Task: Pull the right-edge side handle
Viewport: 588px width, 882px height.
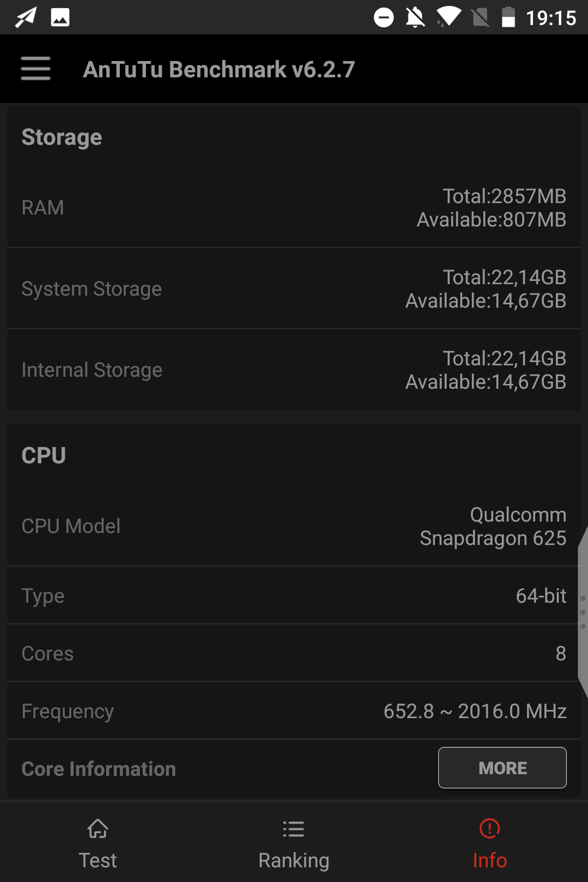Action: 583,612
